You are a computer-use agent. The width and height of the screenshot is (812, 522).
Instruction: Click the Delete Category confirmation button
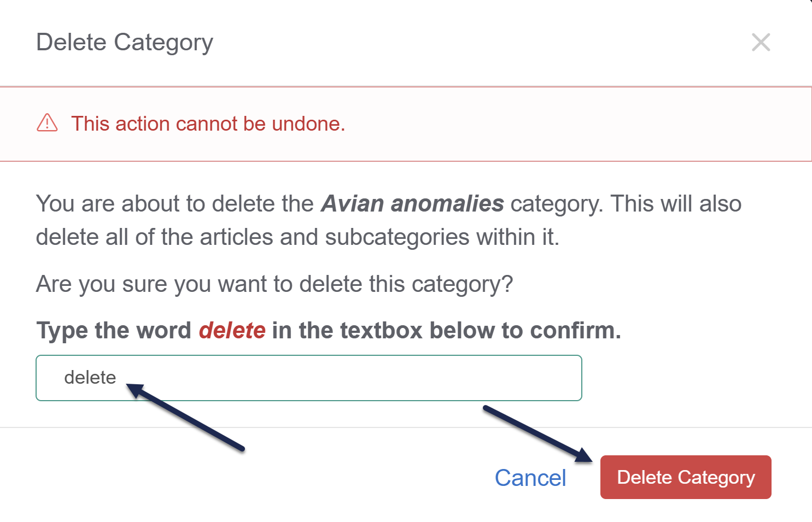point(685,477)
